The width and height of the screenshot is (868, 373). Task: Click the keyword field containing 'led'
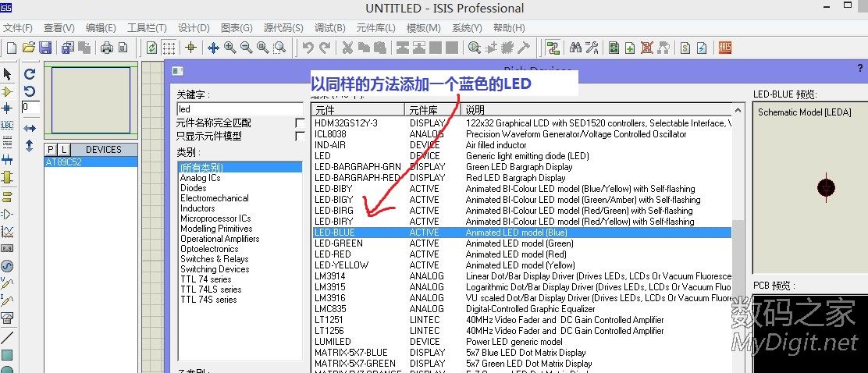(240, 109)
